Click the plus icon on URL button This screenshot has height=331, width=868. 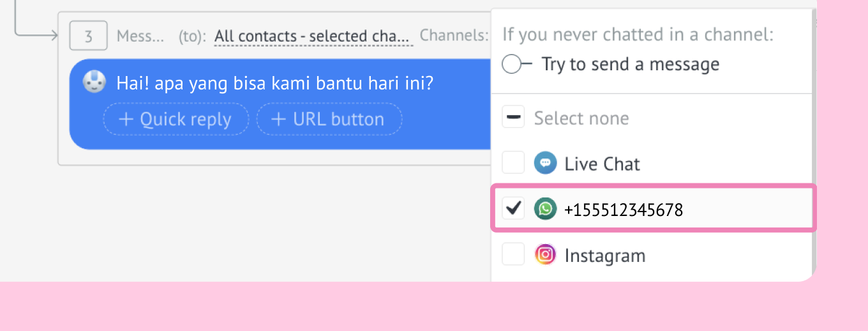click(279, 119)
